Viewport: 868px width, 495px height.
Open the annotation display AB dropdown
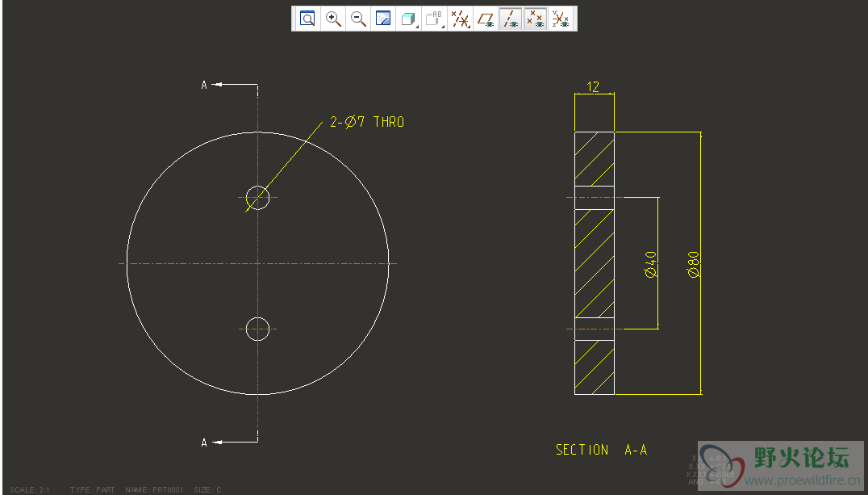point(435,19)
